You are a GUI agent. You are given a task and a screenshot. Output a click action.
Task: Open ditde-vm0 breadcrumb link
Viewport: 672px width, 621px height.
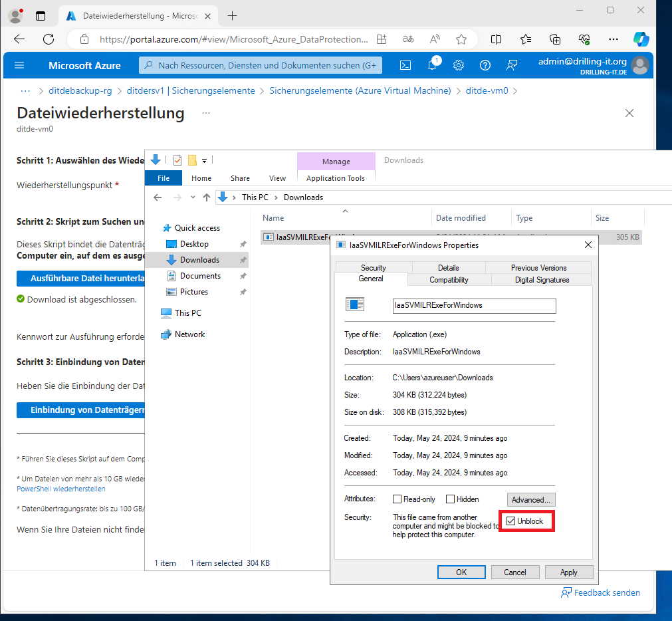(x=487, y=91)
